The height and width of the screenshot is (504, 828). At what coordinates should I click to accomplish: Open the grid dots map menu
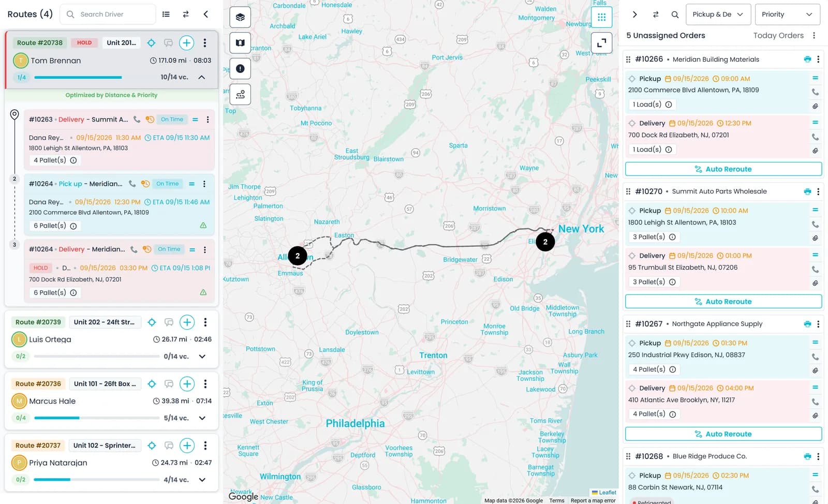(x=601, y=17)
